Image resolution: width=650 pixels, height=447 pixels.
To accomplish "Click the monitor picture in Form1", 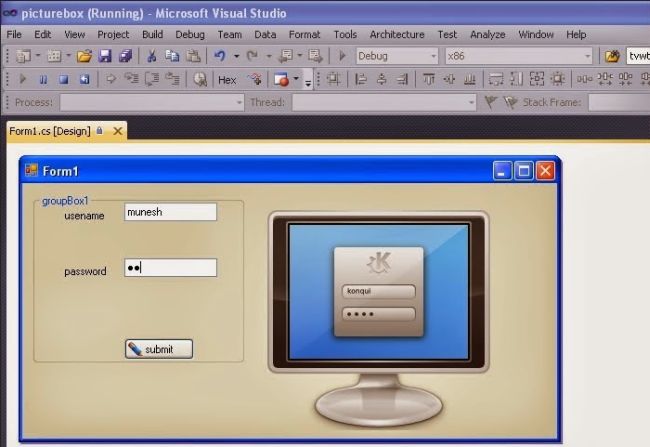I will pyautogui.click(x=378, y=318).
